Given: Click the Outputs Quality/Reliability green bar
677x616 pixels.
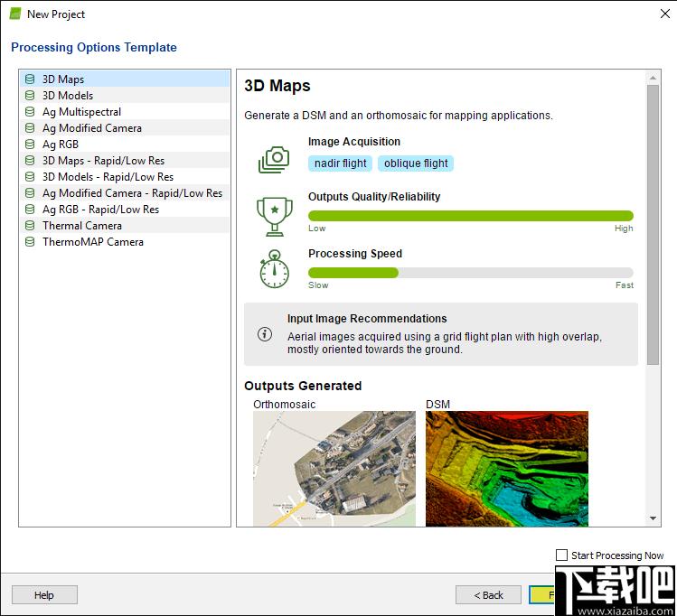Looking at the screenshot, I should click(x=471, y=216).
